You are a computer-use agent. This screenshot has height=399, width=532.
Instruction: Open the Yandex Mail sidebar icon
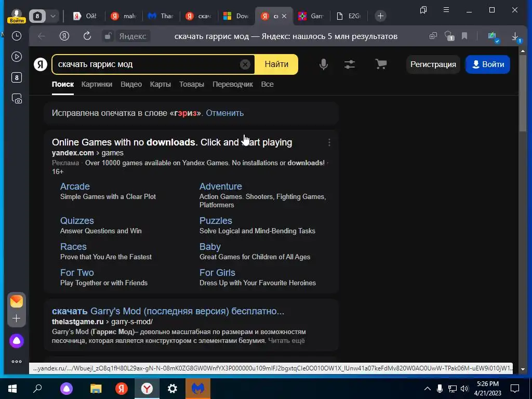[x=16, y=301]
